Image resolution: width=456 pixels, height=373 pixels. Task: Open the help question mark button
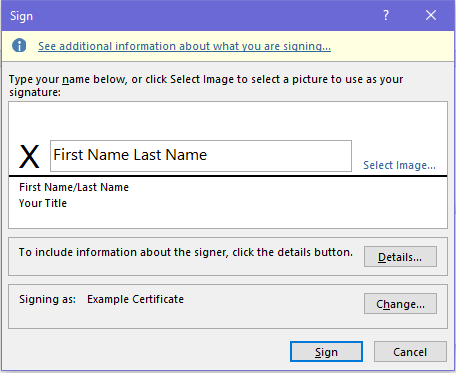[386, 15]
